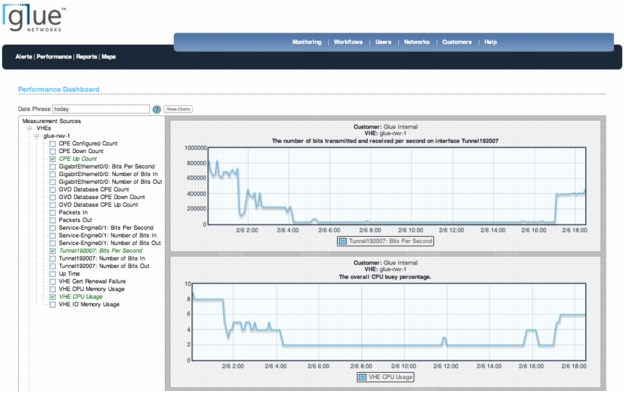Screen dimensions: 624x393
Task: Switch to the Alerts sub-tab
Action: pos(24,56)
